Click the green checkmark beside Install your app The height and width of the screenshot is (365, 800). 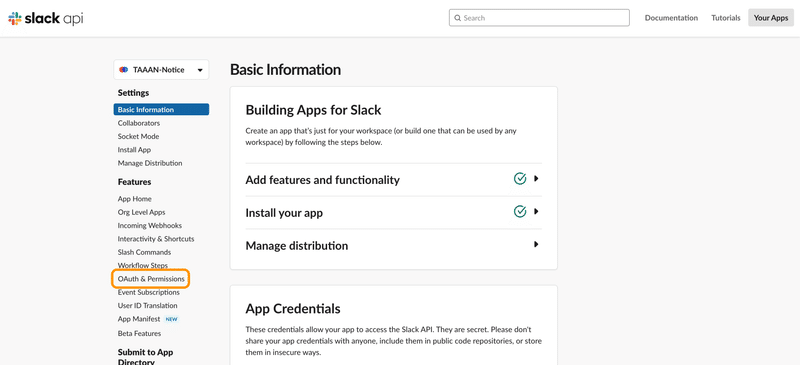point(520,211)
